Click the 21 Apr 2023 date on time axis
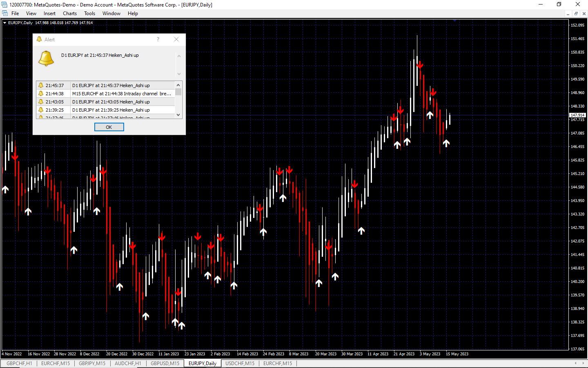The height and width of the screenshot is (368, 588). coord(404,354)
